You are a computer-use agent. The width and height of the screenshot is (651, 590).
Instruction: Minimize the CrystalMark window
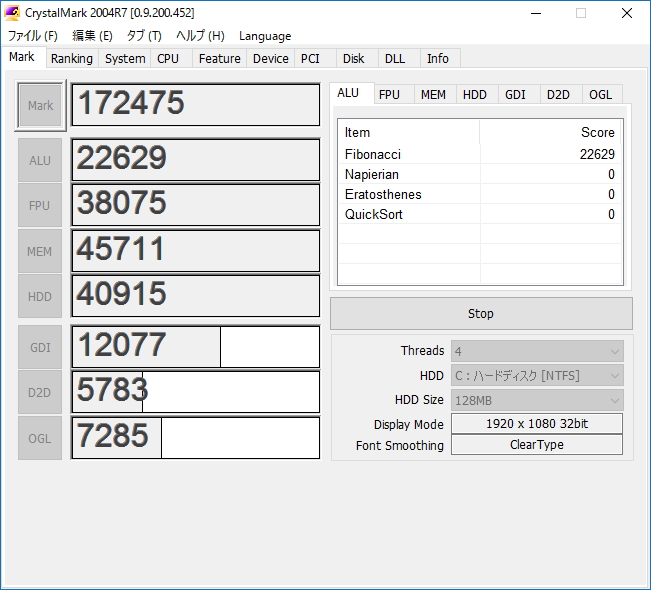point(536,13)
